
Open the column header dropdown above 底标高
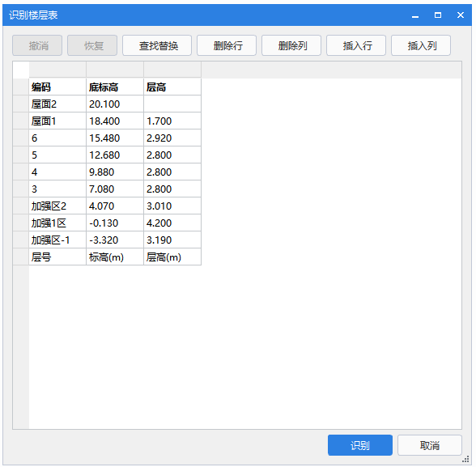[x=115, y=70]
